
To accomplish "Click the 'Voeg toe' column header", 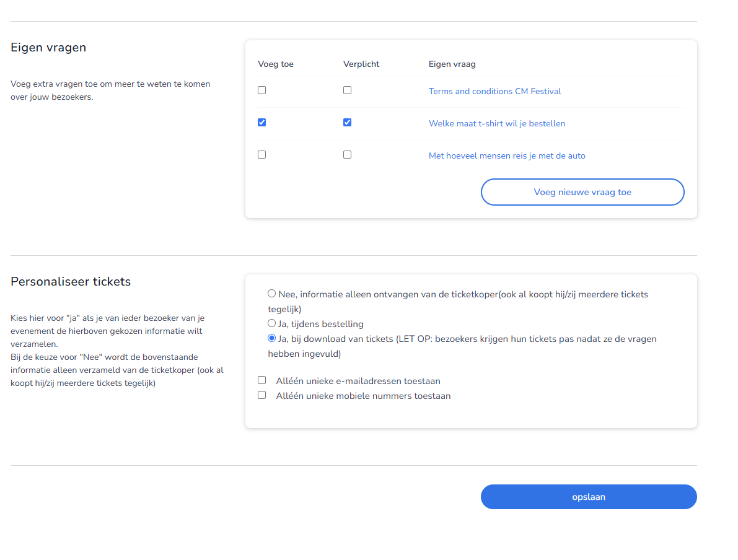I will point(275,64).
